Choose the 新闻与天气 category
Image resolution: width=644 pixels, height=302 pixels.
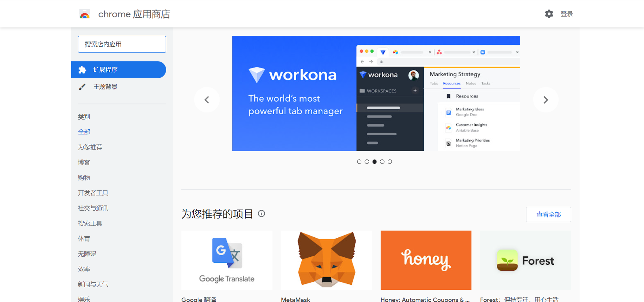coord(93,284)
